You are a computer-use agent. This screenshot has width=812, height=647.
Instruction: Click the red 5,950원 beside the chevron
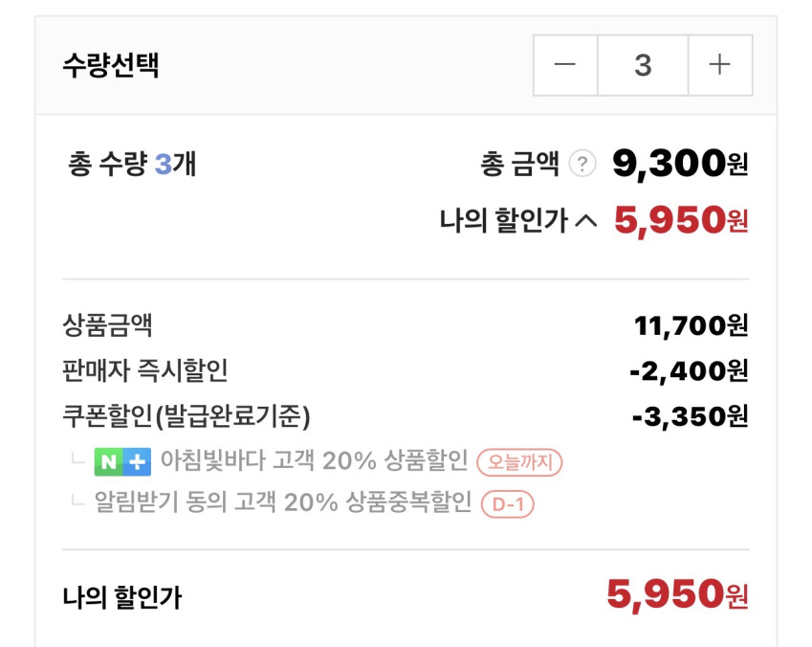[x=680, y=221]
